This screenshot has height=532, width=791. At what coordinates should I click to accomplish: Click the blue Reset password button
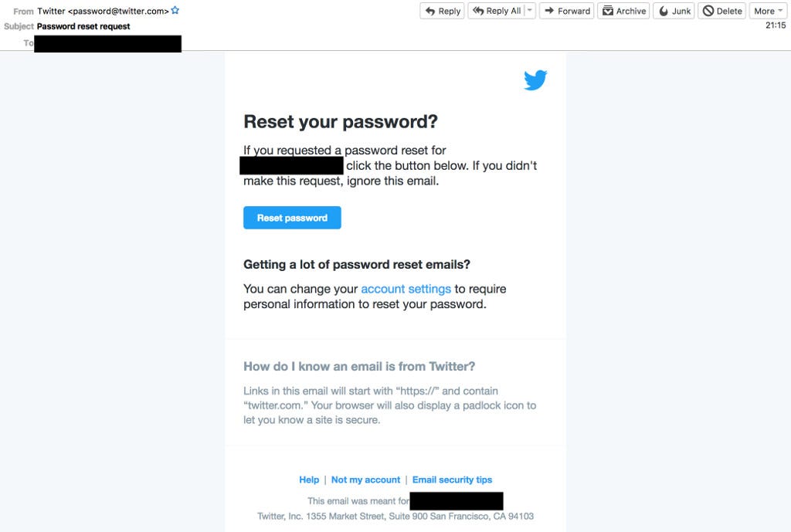(x=292, y=218)
